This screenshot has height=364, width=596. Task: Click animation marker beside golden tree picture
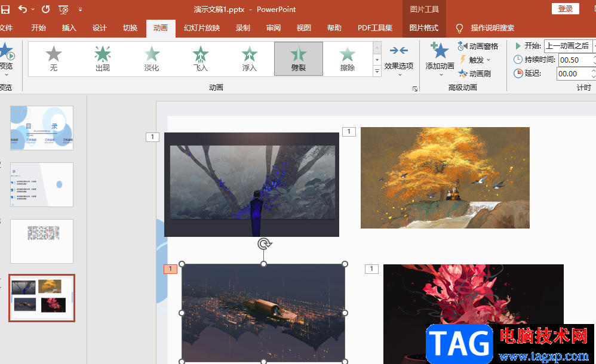[x=349, y=131]
